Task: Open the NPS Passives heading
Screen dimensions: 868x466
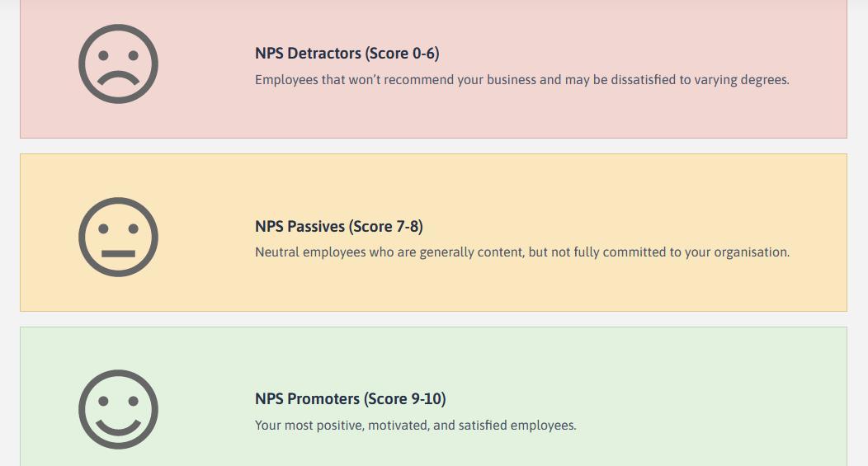Action: [x=339, y=226]
